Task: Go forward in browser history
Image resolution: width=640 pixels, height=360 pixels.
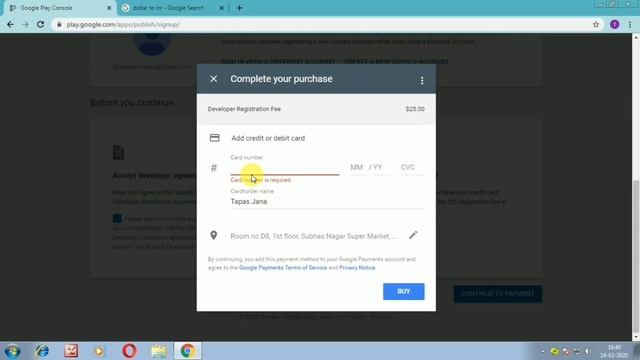Action: tap(25, 24)
